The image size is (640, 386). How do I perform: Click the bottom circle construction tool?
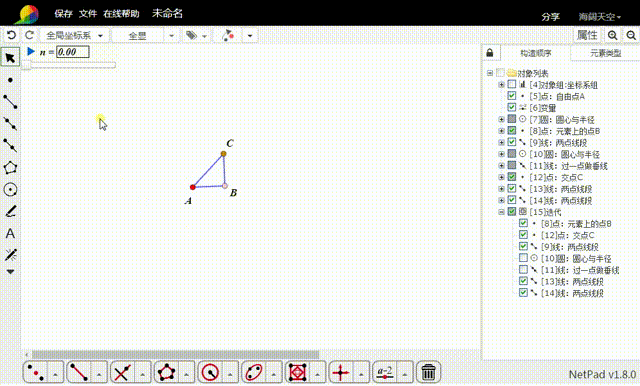pyautogui.click(x=210, y=372)
